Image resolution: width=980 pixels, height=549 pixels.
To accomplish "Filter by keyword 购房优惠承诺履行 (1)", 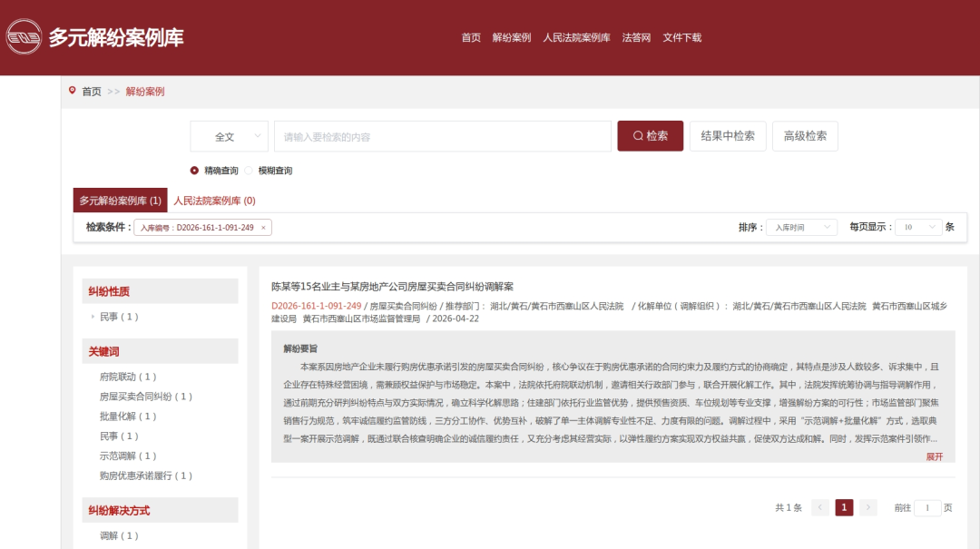I will (x=145, y=475).
